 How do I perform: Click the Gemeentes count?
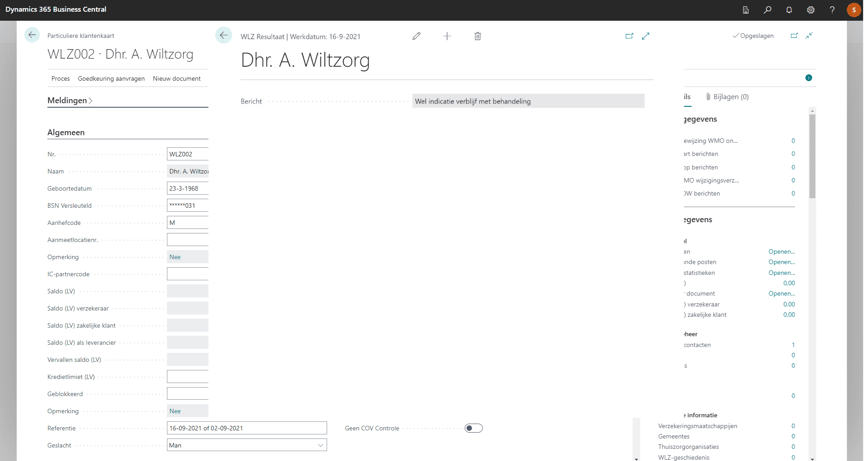point(793,436)
